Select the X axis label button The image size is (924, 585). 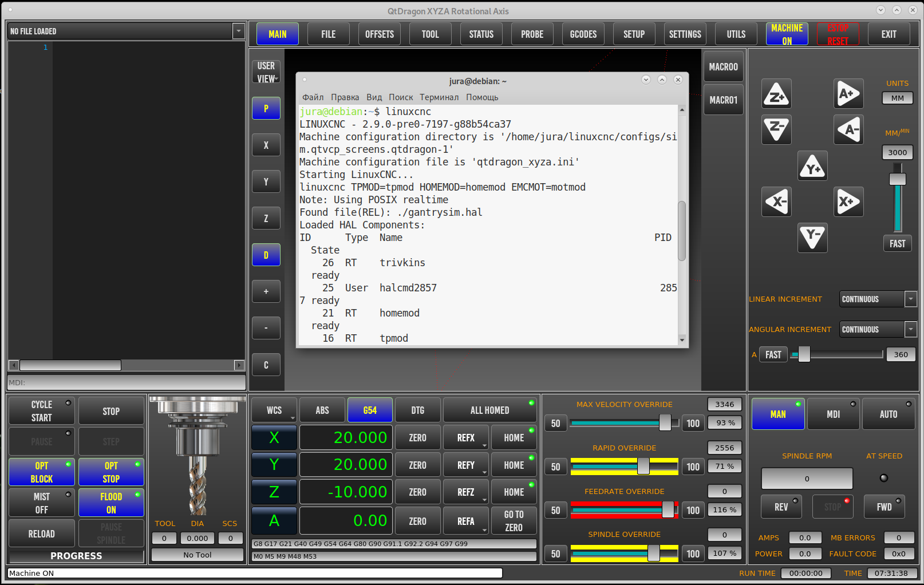click(274, 437)
